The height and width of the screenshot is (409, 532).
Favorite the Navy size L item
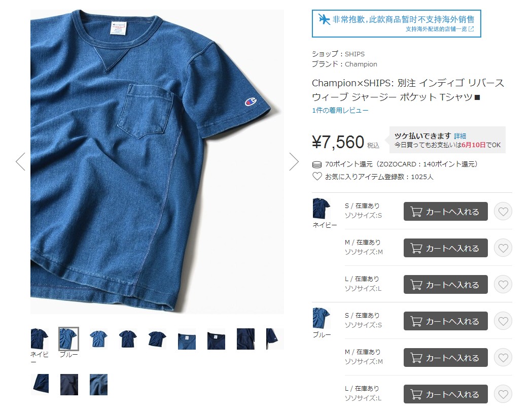pos(503,285)
